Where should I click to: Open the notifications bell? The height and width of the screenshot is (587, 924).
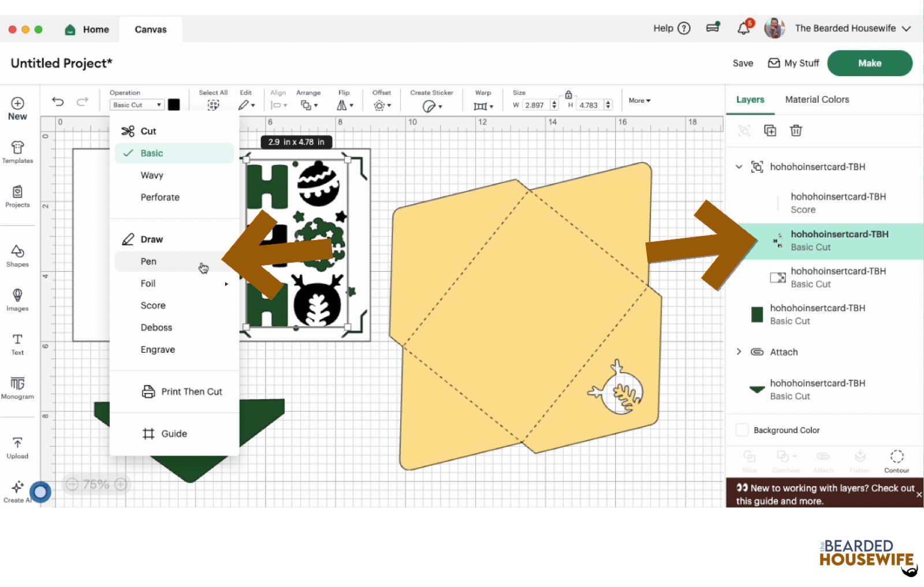[744, 28]
